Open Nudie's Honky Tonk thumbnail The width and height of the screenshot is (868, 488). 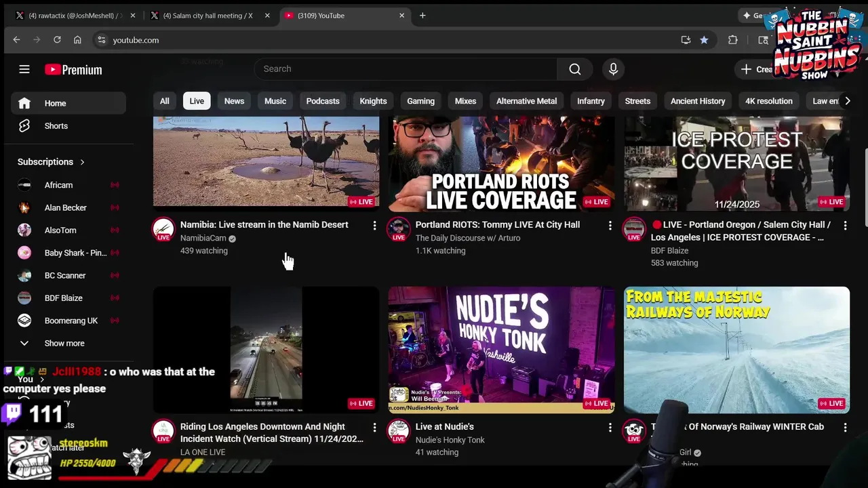click(x=501, y=350)
